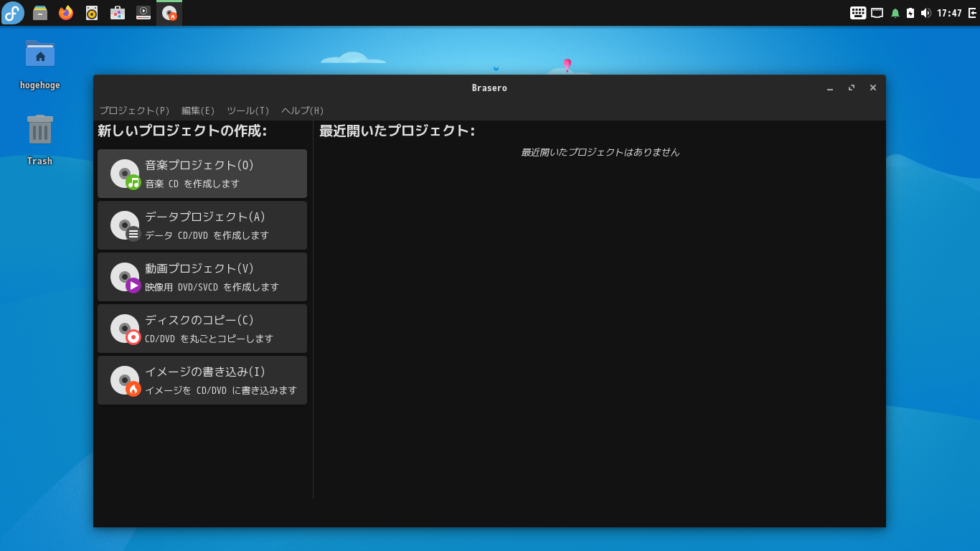
Task: Click the Brasero title bar text
Action: pos(489,88)
